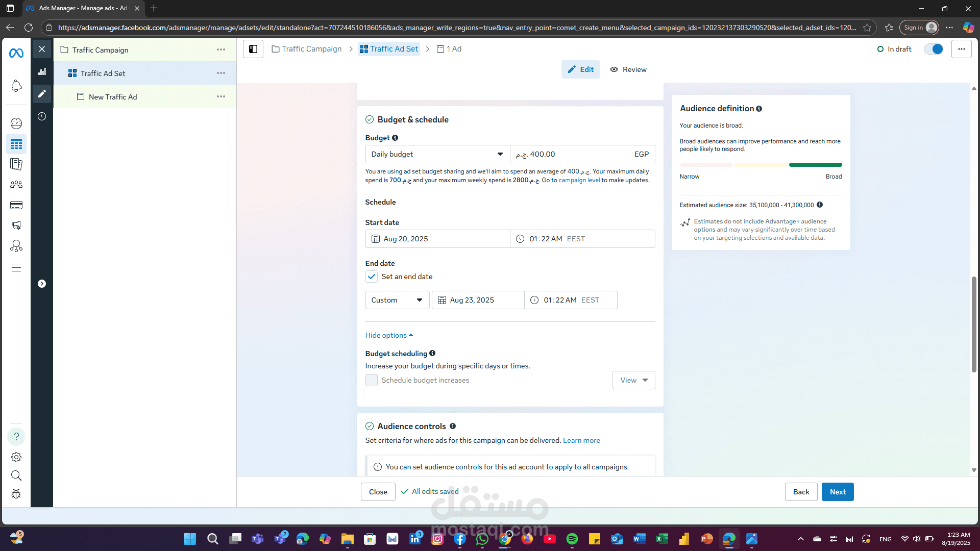Expand the left navigation arrow
Viewport: 980px width, 551px height.
[x=42, y=284]
